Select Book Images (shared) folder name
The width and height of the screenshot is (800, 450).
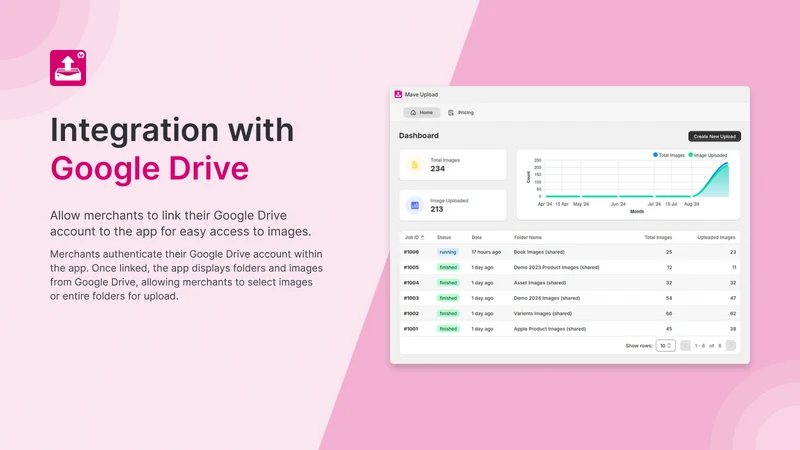coord(539,252)
